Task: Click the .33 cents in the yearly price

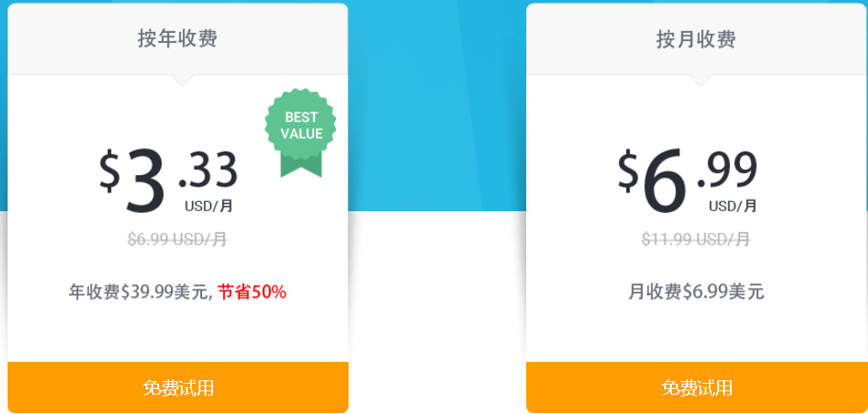Action: click(x=208, y=171)
